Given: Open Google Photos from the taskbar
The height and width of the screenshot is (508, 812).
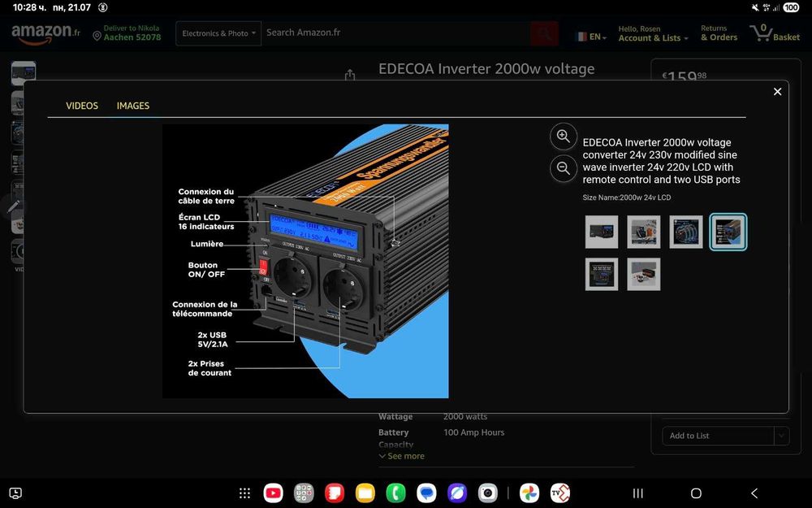Looking at the screenshot, I should pyautogui.click(x=529, y=493).
